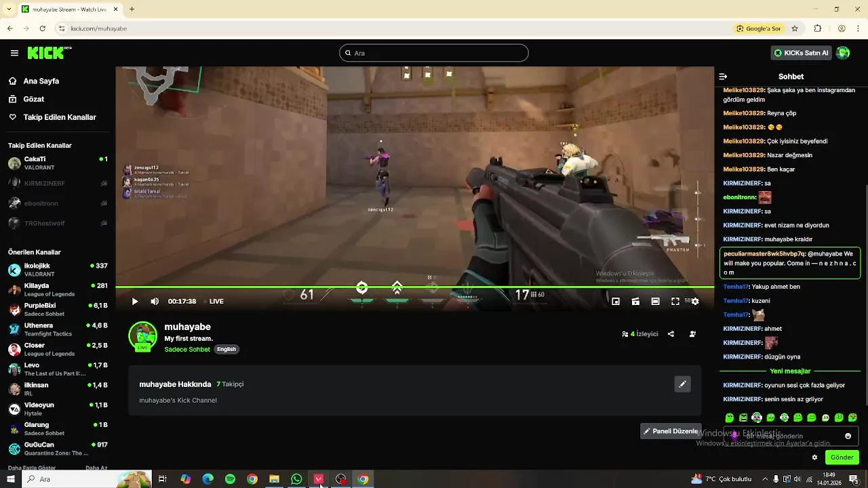
Task: Open the Windows Start menu
Action: pos(11,479)
